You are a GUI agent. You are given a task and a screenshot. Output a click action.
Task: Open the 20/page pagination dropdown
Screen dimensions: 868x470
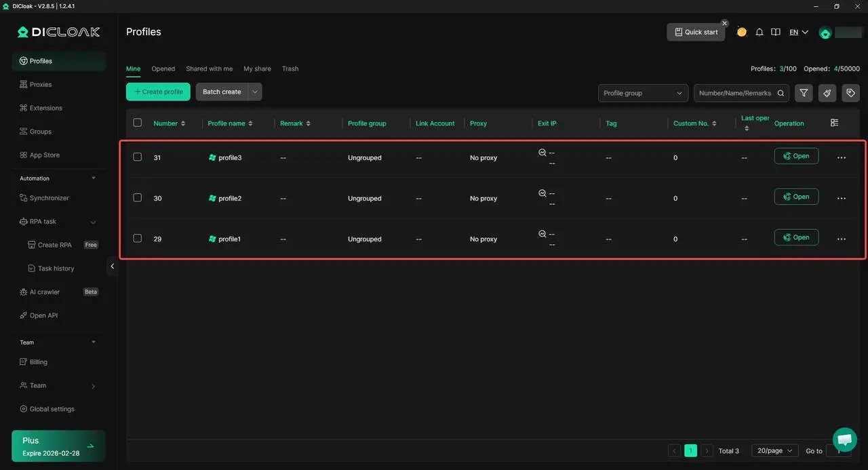[774, 450]
